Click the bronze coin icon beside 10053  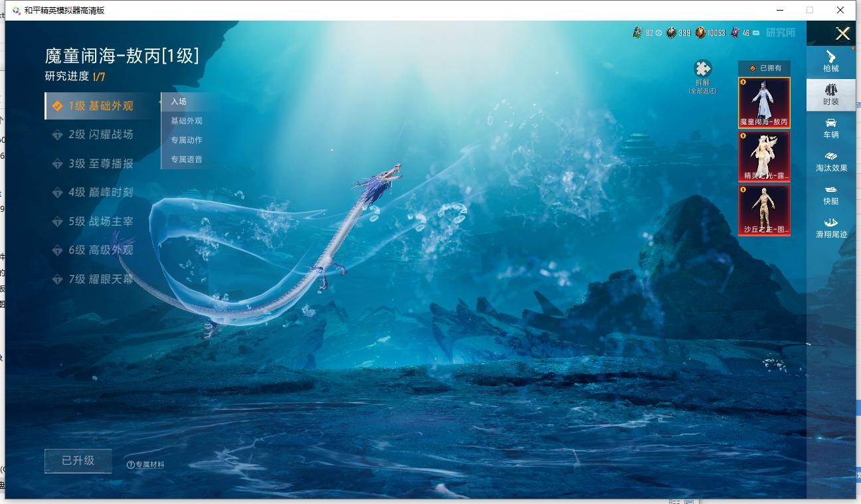click(x=700, y=32)
